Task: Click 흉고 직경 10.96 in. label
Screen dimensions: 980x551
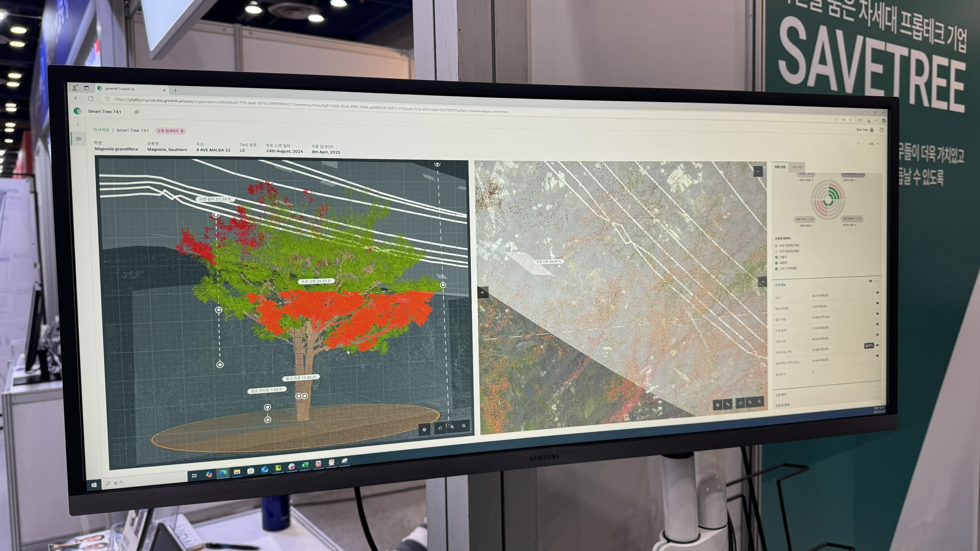Action: [301, 378]
